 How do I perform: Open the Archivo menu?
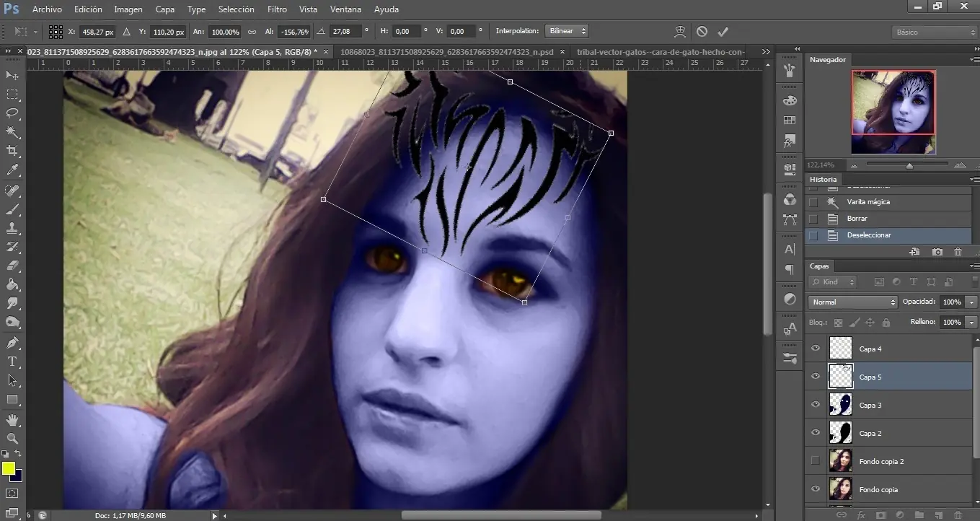47,9
